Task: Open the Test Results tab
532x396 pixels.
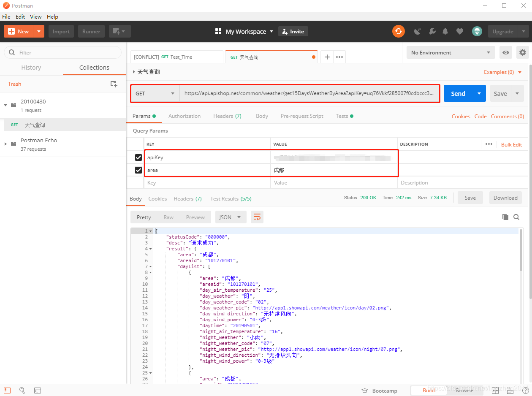Action: tap(231, 199)
